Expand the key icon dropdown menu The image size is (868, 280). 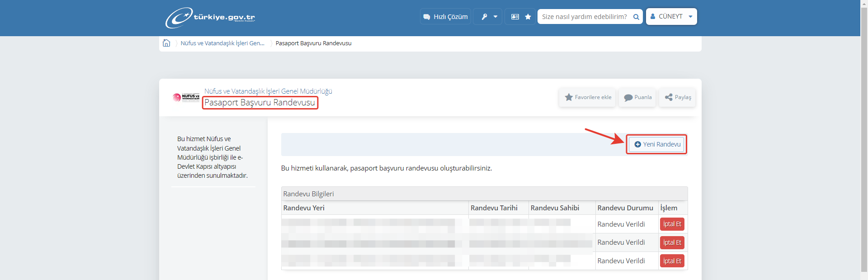488,17
